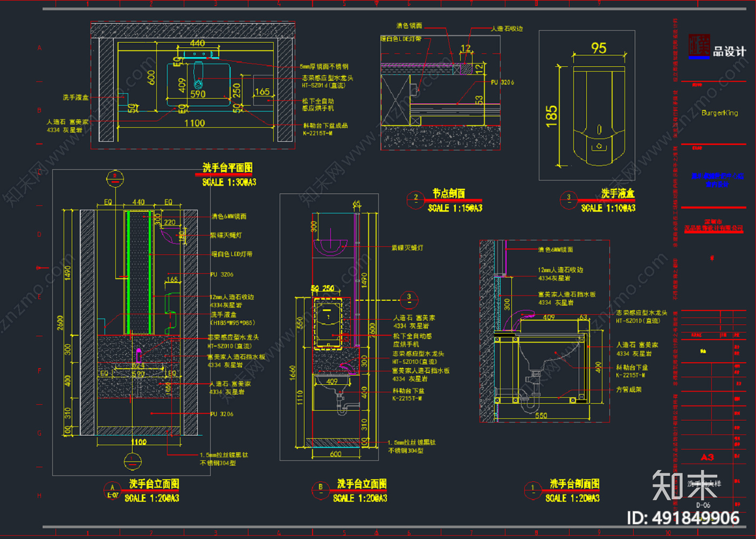Click the 600 width dimension below elevation B

point(336,454)
